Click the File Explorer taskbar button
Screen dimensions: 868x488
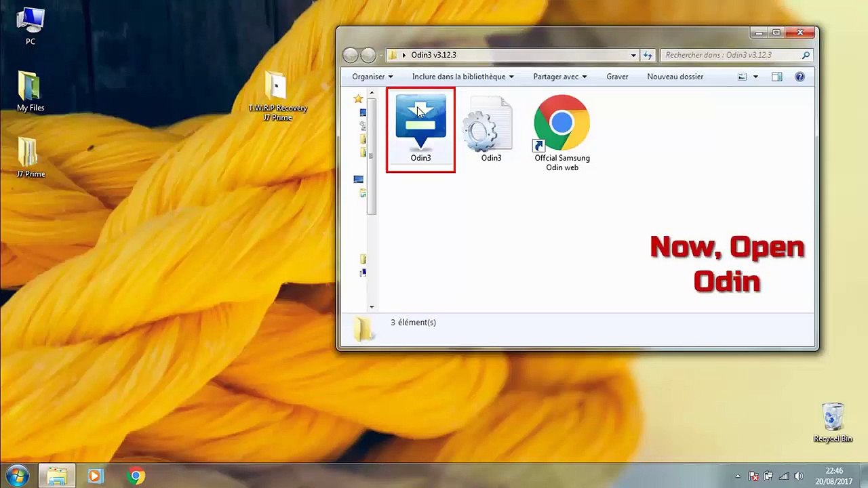tap(56, 476)
